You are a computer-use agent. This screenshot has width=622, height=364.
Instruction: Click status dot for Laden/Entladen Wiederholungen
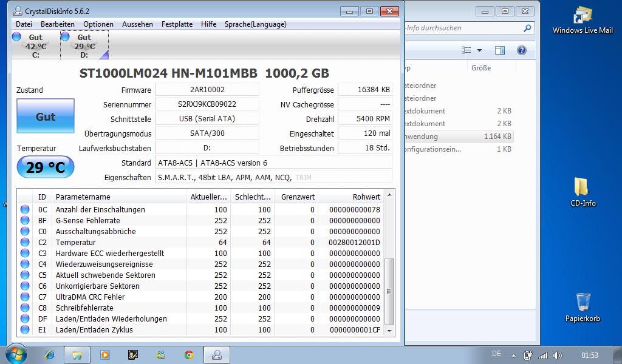pos(25,318)
